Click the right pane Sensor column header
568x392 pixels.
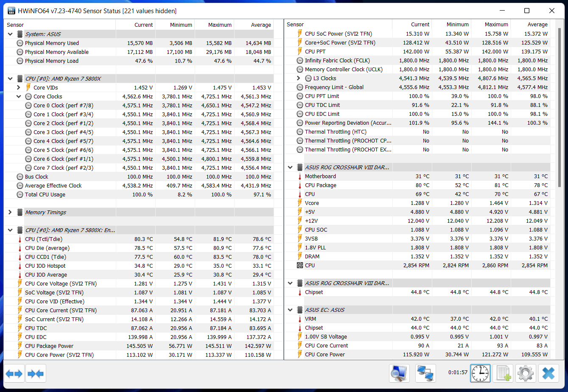pos(338,25)
